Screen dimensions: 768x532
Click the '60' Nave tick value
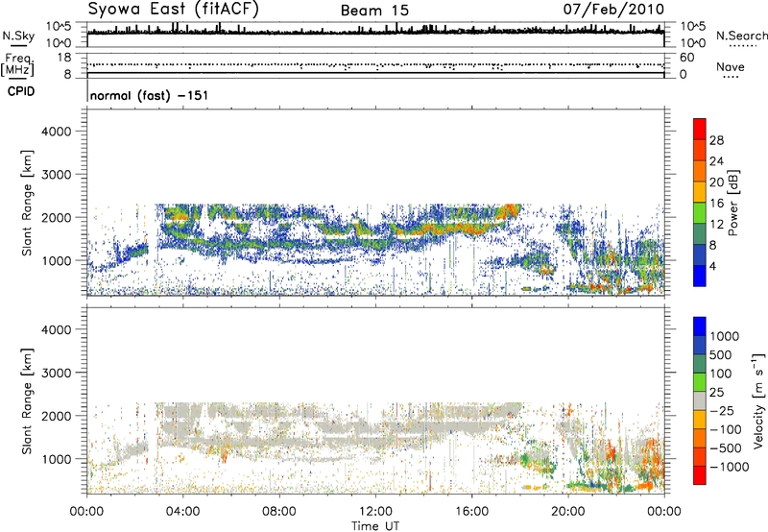coord(686,58)
